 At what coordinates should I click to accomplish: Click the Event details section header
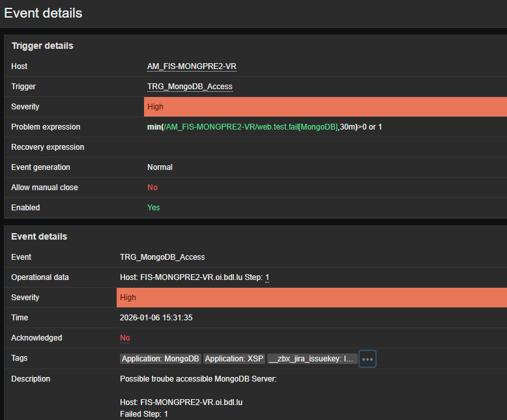coord(39,236)
